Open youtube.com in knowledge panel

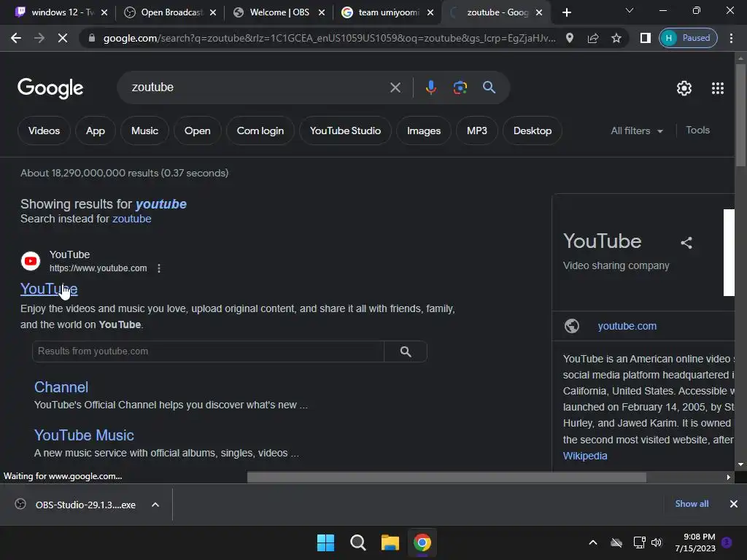point(627,326)
